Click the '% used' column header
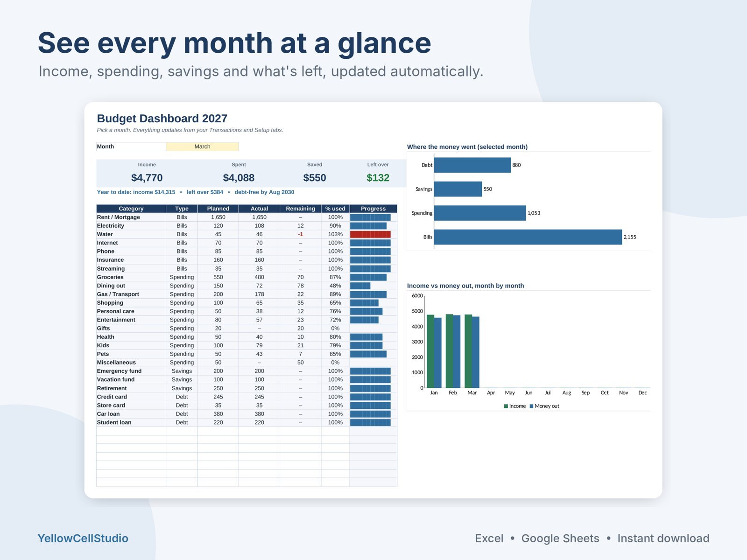The image size is (747, 560). [335, 209]
